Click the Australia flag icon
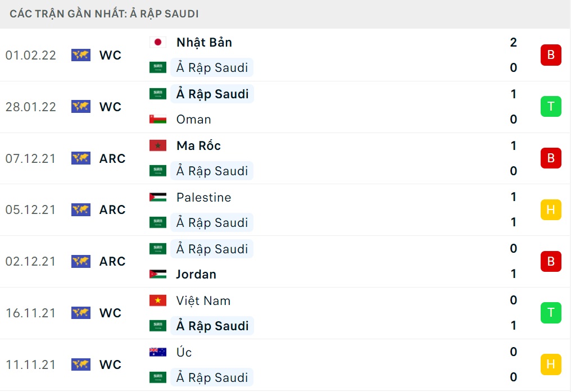571x392 pixels. (x=158, y=352)
